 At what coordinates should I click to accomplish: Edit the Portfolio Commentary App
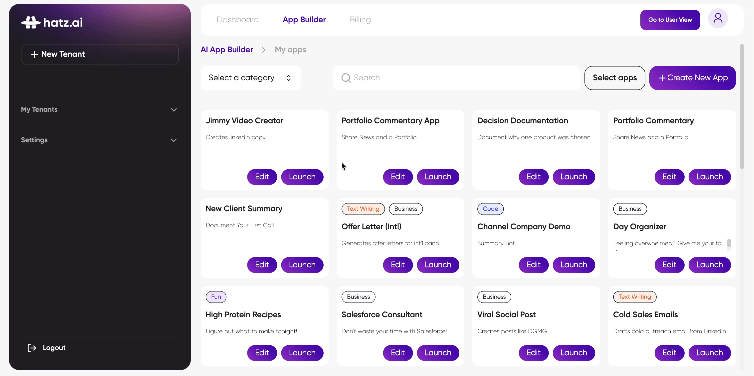(398, 176)
